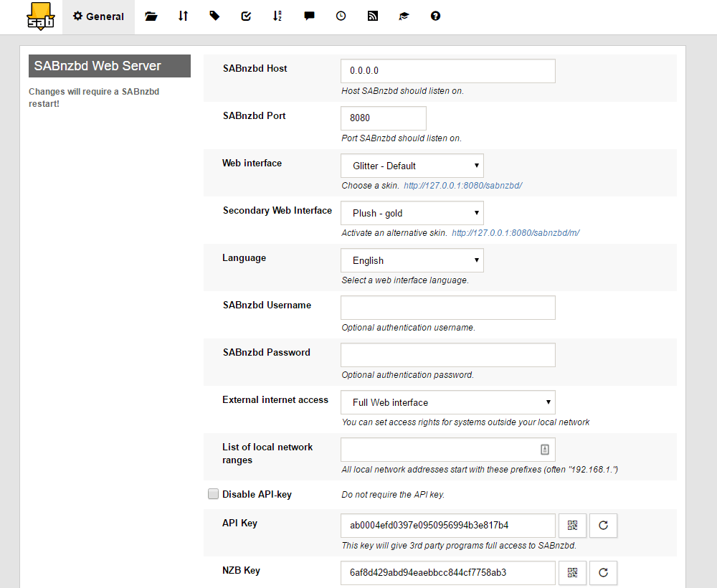Open the Web interface skin dropdown
Image resolution: width=717 pixels, height=588 pixels.
tap(412, 166)
